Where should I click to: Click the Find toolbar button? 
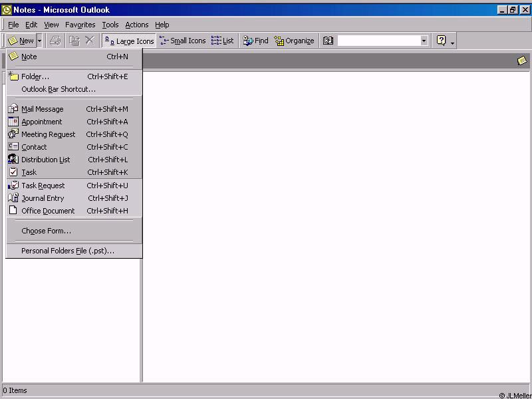point(255,41)
